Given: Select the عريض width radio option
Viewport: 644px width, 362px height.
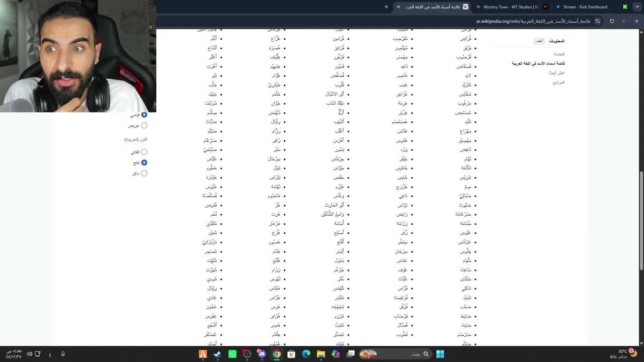Looking at the screenshot, I should coord(144,126).
